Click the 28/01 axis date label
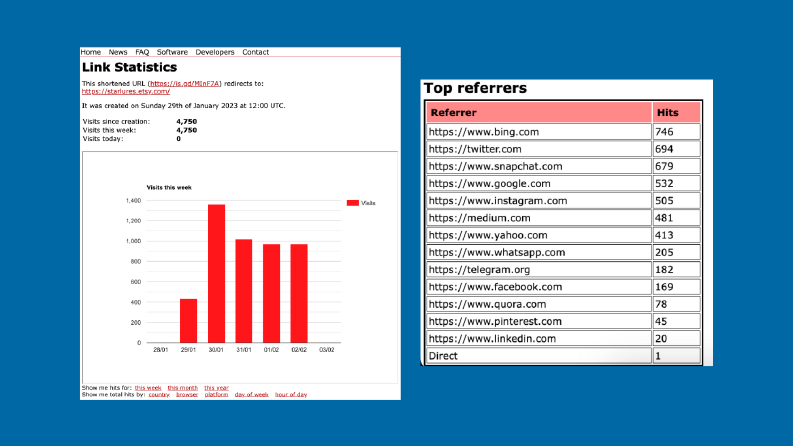 (161, 350)
